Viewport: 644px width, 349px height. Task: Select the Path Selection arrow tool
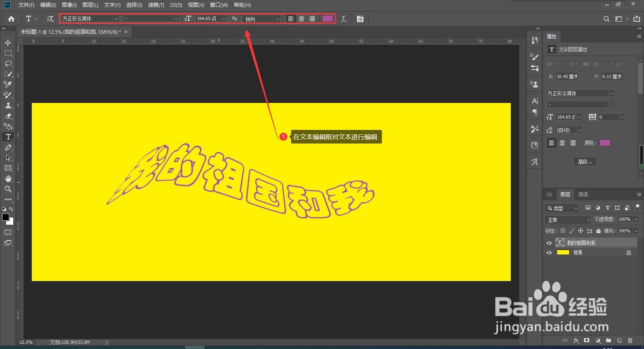pos(8,158)
